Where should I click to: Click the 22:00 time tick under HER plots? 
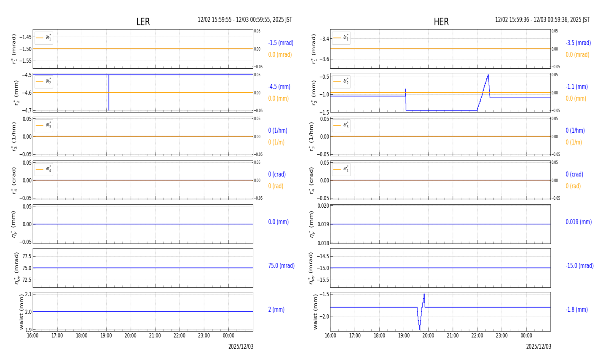click(x=477, y=336)
